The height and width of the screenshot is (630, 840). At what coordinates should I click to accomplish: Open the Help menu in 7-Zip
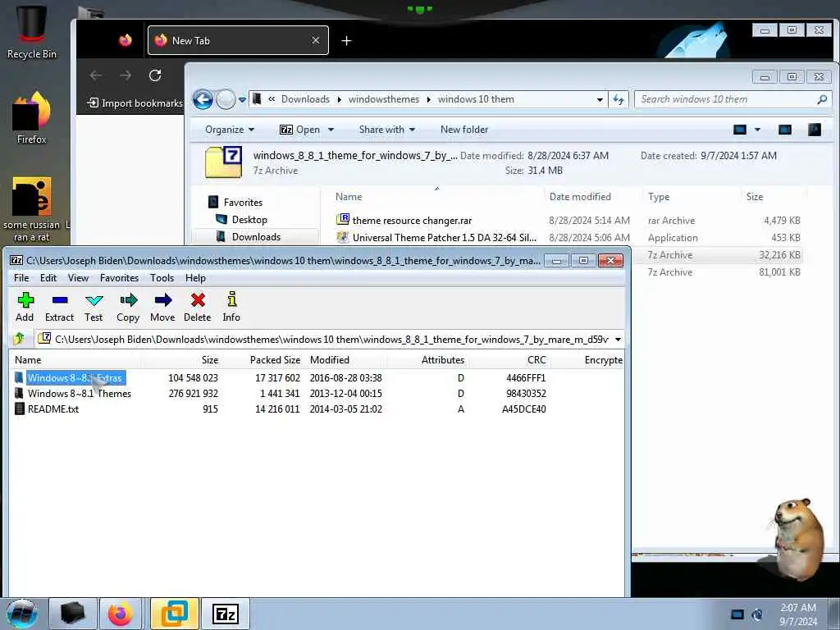[x=195, y=277]
